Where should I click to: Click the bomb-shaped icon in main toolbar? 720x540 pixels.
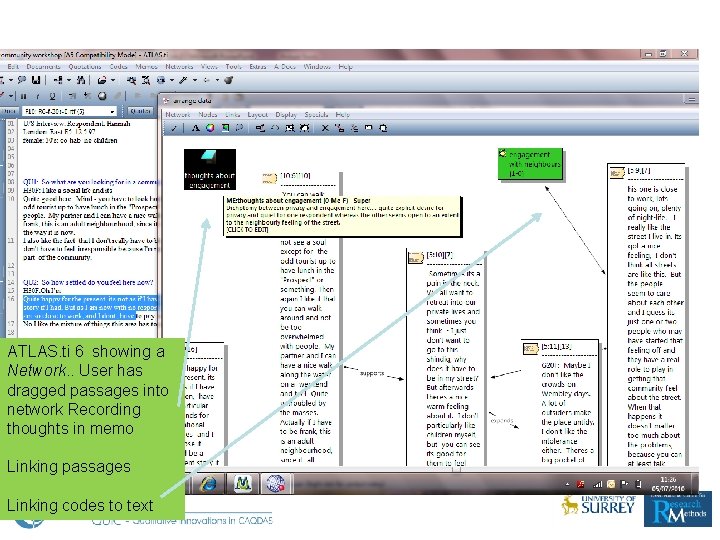pos(228,80)
